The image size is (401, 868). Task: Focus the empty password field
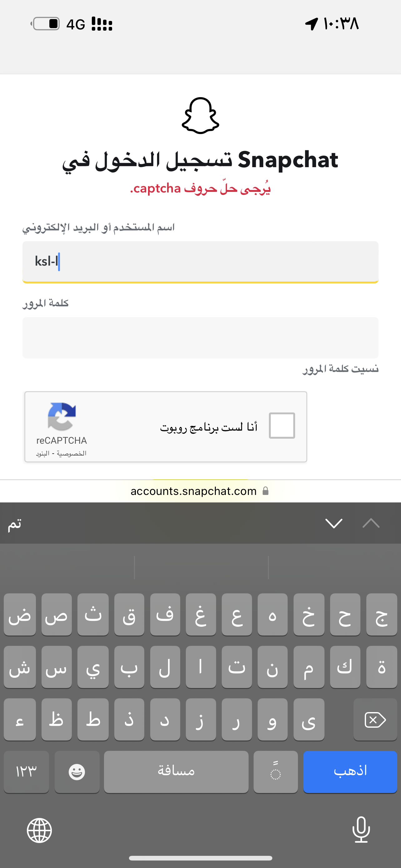200,337
